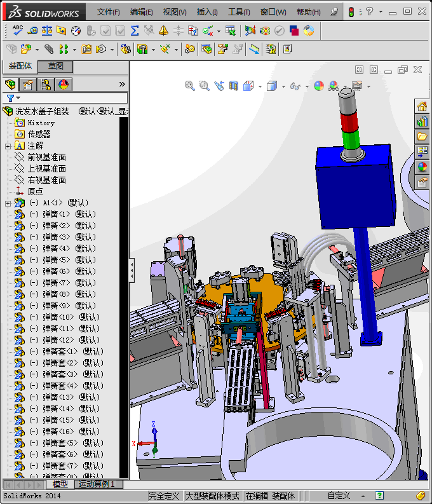
Task: Open Equations (sigma) tool
Action: [135, 31]
